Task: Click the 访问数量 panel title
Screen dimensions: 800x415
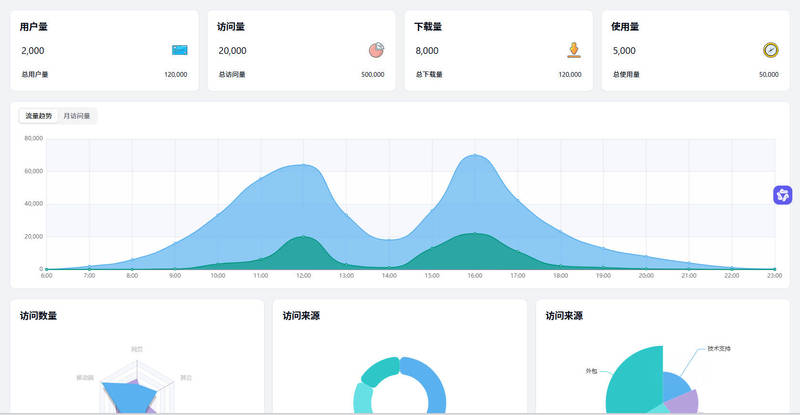Action: click(x=38, y=316)
